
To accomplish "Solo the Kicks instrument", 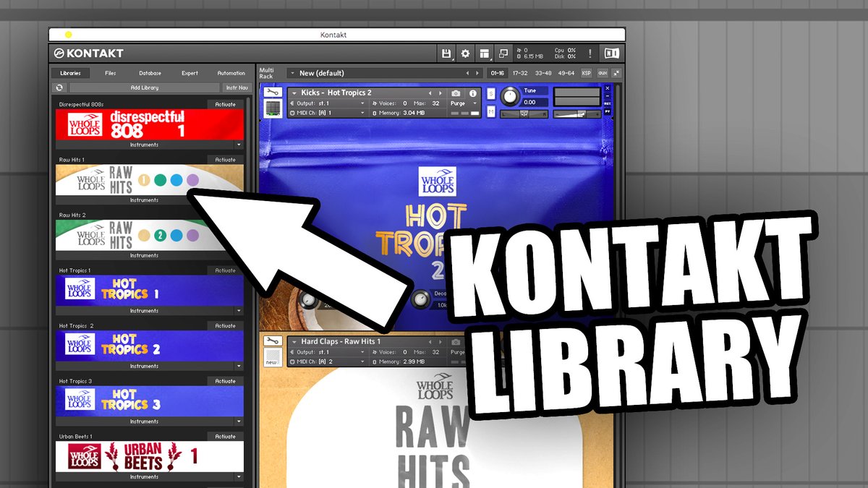I will pos(491,93).
